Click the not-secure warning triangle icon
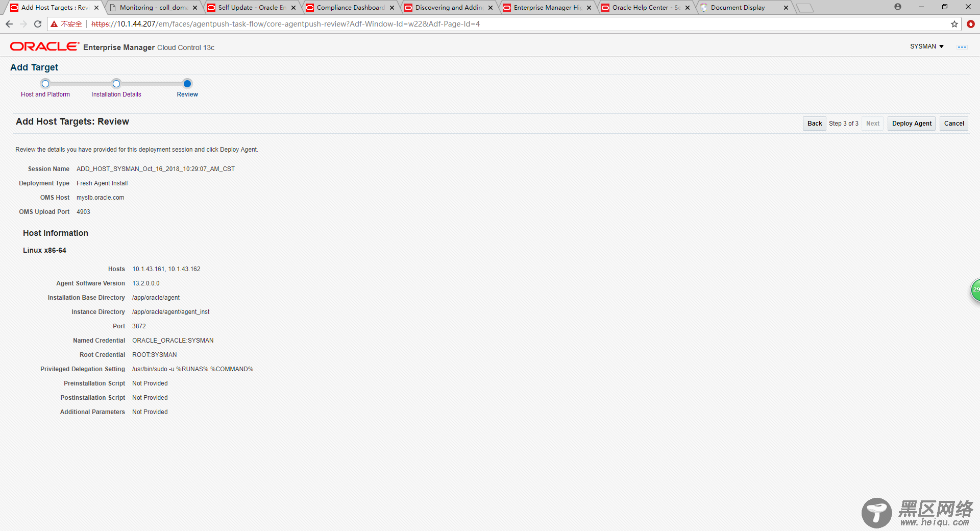Screen dimensions: 980x531 [x=54, y=24]
